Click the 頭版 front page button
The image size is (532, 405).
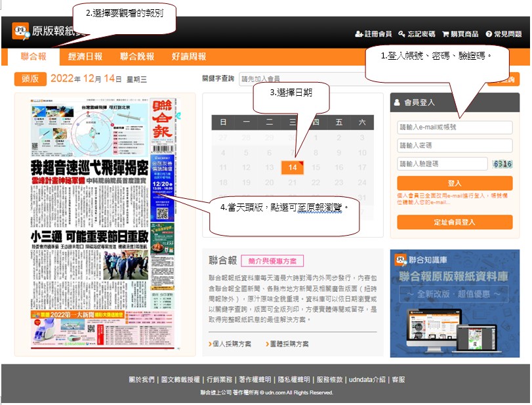30,79
